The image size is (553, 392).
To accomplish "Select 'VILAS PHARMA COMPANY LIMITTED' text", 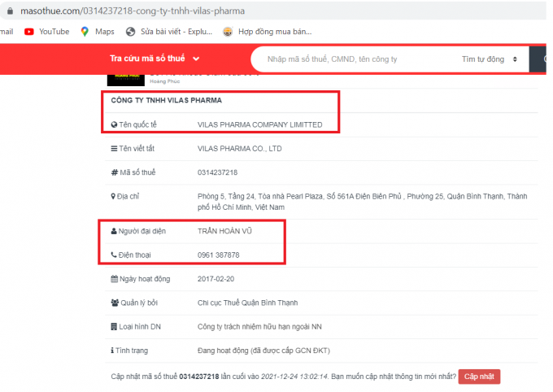I will pyautogui.click(x=260, y=125).
